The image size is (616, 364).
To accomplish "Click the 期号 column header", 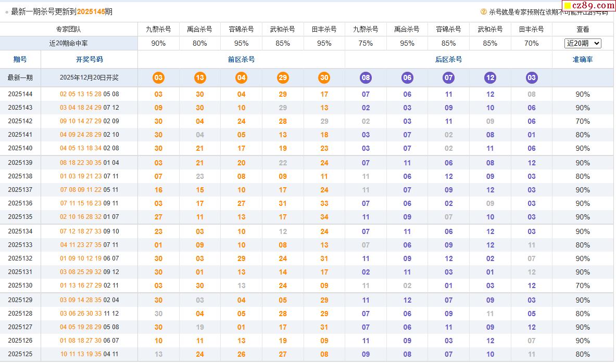I will pos(20,60).
